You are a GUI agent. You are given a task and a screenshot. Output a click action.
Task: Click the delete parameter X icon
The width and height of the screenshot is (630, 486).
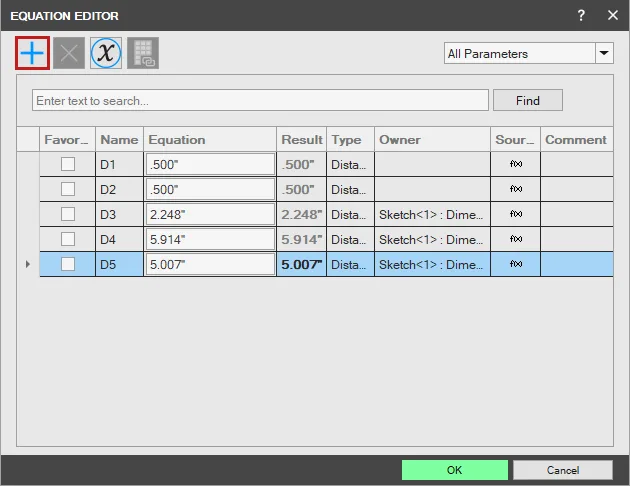(x=69, y=53)
